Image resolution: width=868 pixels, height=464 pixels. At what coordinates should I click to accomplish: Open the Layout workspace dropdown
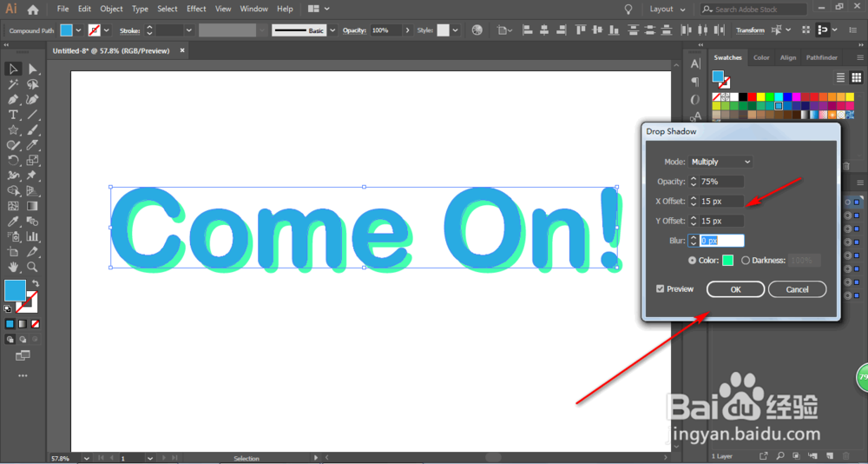(x=667, y=10)
